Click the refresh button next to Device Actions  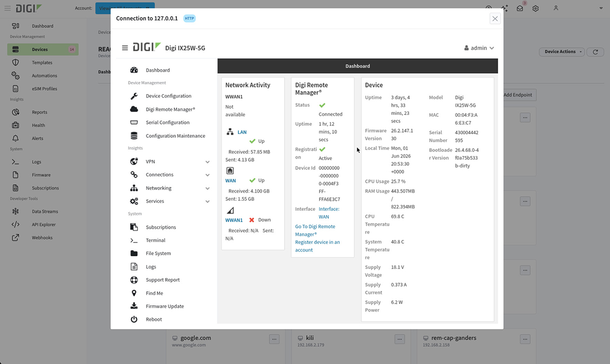click(595, 52)
